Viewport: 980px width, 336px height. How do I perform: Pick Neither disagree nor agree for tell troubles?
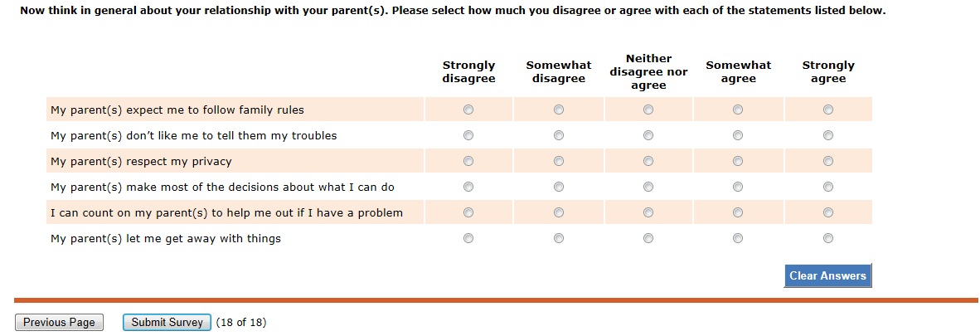(648, 135)
